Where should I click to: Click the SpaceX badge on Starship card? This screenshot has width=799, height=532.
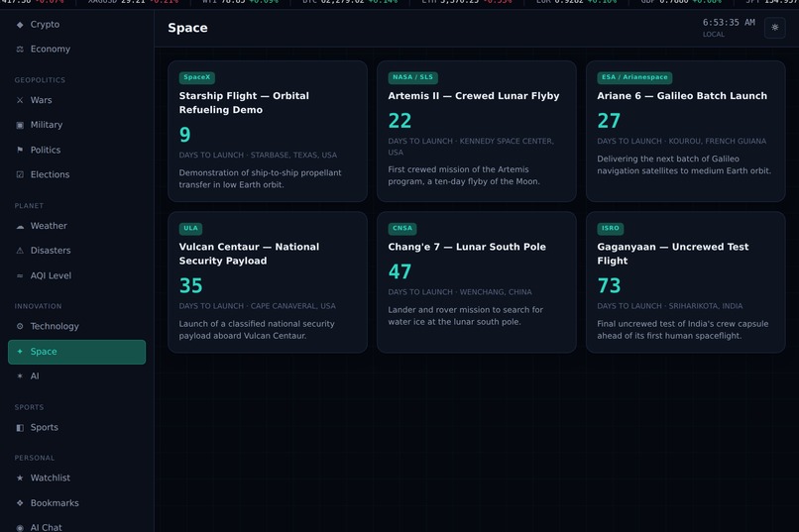196,77
